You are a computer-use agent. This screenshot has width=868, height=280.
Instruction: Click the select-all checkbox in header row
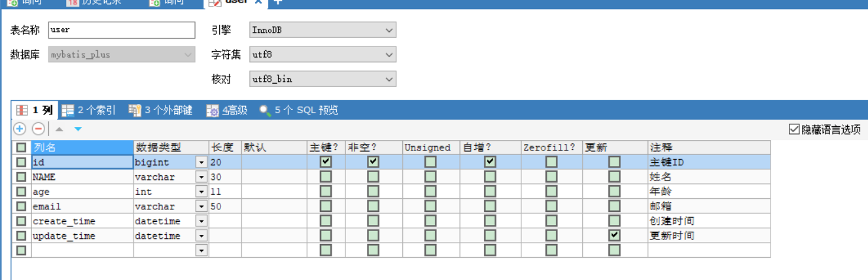coord(22,148)
